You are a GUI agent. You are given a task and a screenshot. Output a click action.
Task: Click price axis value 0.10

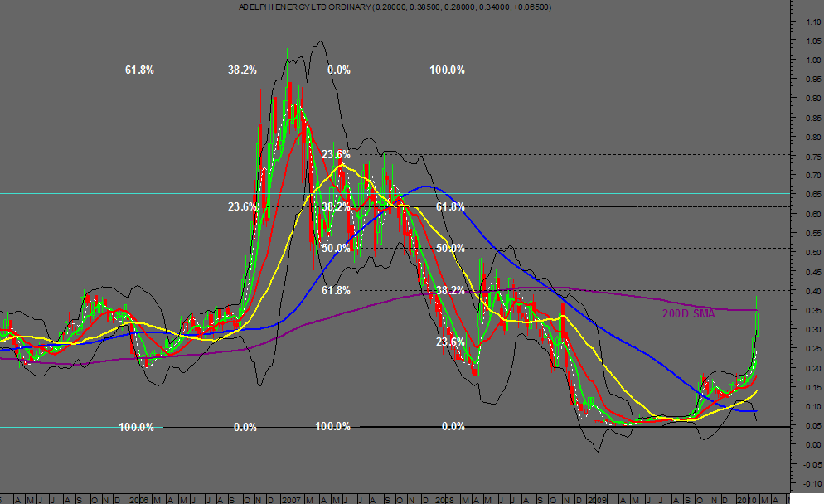813,407
